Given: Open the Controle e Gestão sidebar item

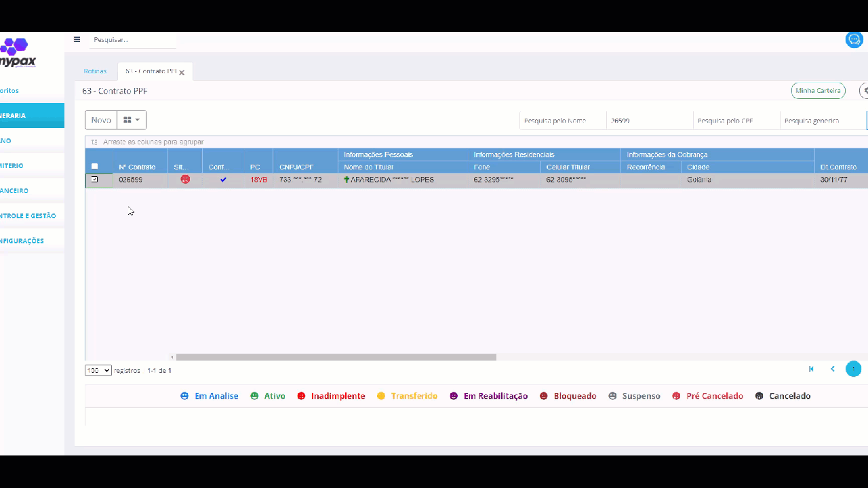Looking at the screenshot, I should (32, 216).
